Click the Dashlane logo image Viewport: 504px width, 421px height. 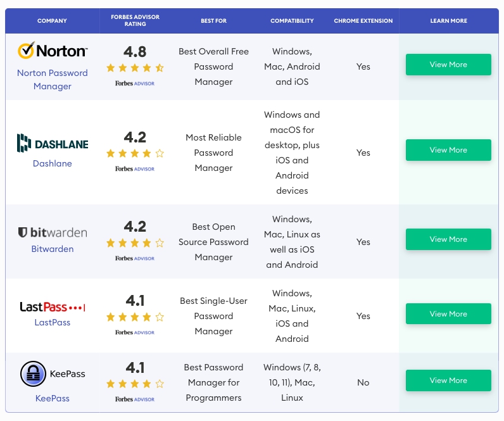click(52, 144)
